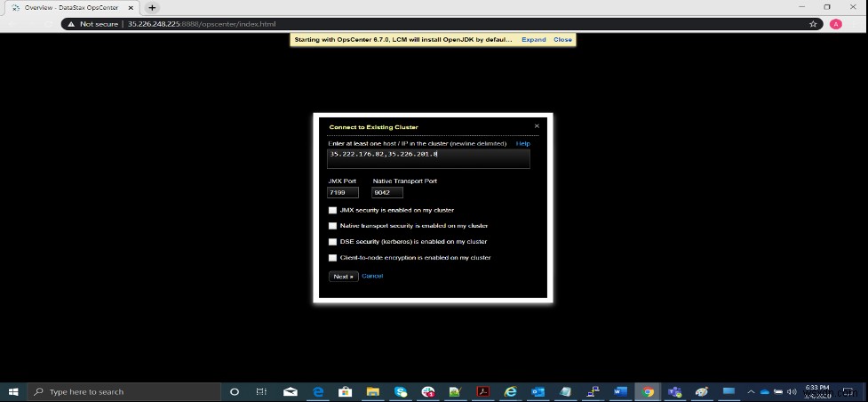Click the taskbar search box
The height and width of the screenshot is (402, 868).
point(123,391)
